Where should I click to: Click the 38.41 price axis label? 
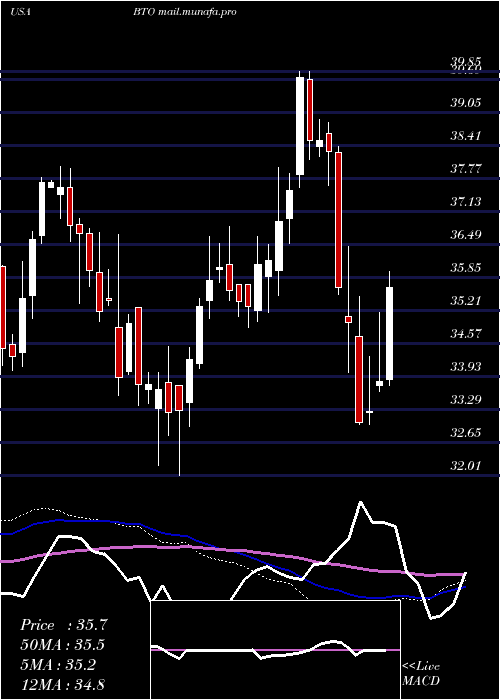click(465, 136)
